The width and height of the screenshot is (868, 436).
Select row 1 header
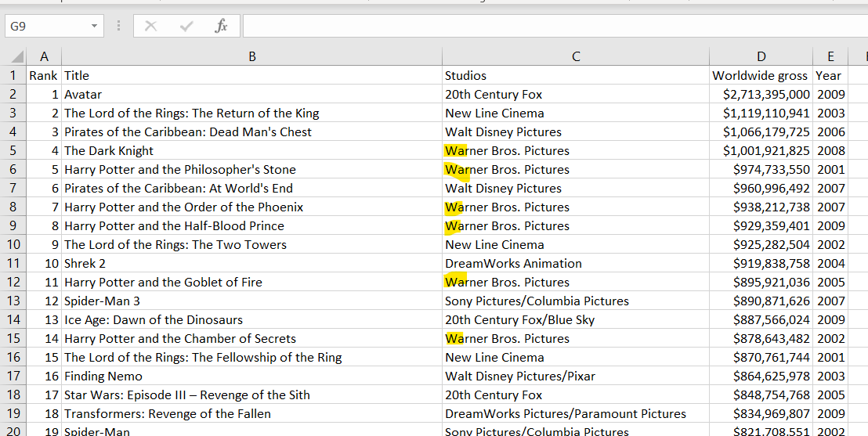tap(13, 75)
